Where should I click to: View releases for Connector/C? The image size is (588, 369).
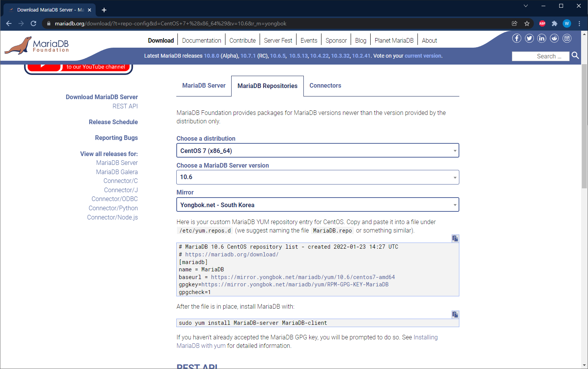point(121,181)
